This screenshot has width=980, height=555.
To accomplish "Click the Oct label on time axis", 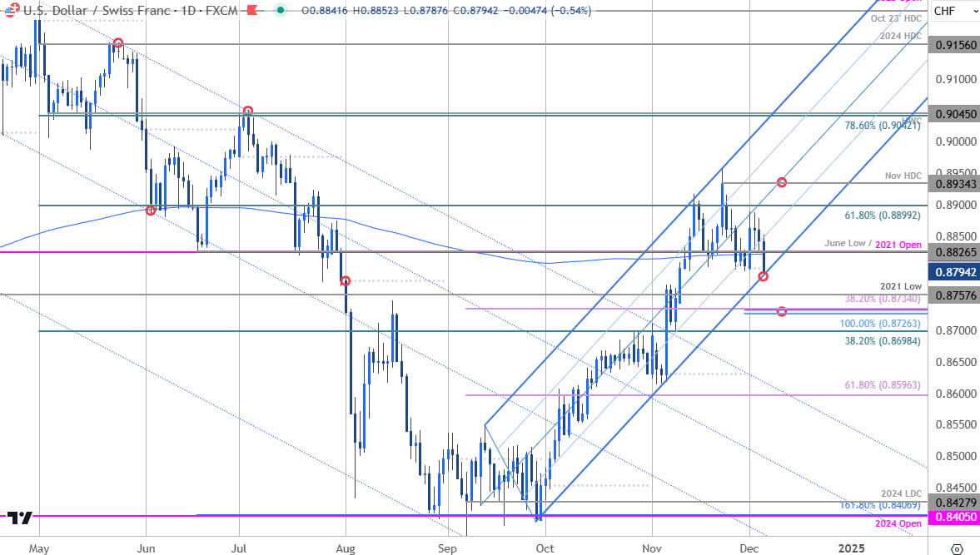I will (545, 549).
